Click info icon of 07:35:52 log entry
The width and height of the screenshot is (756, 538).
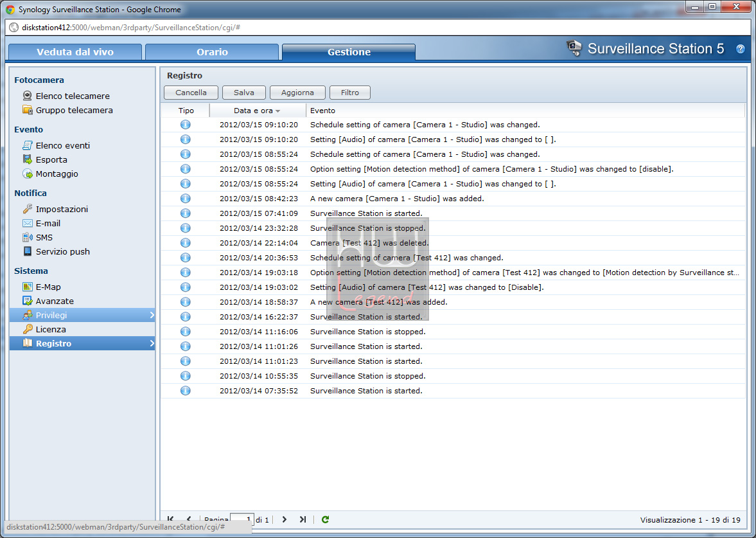coord(186,390)
